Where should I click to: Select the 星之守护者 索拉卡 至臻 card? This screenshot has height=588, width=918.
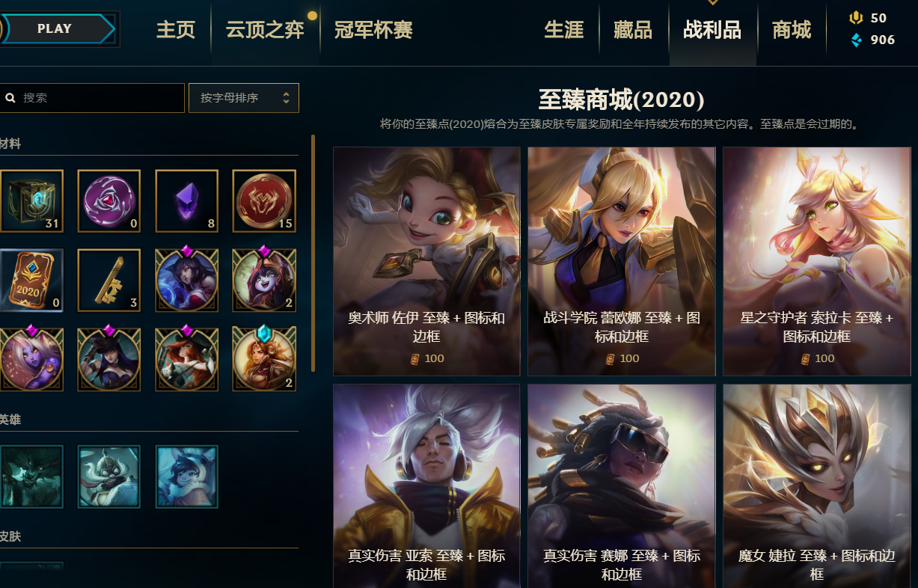coord(817,261)
